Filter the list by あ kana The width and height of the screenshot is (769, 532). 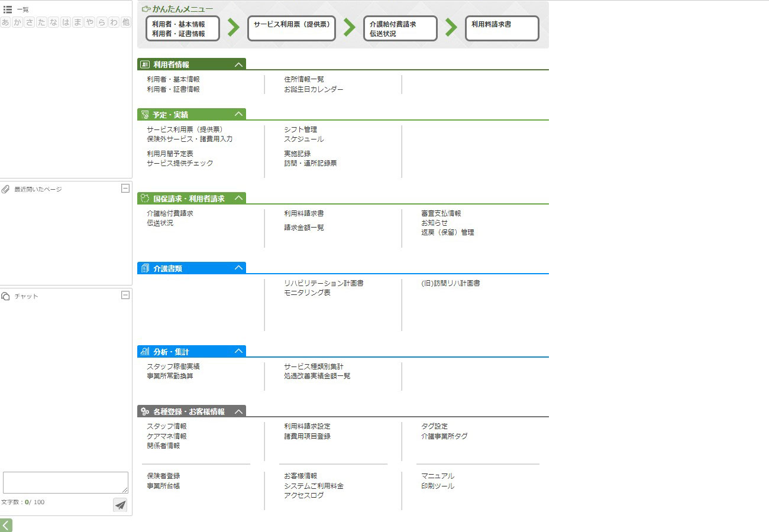click(x=6, y=22)
